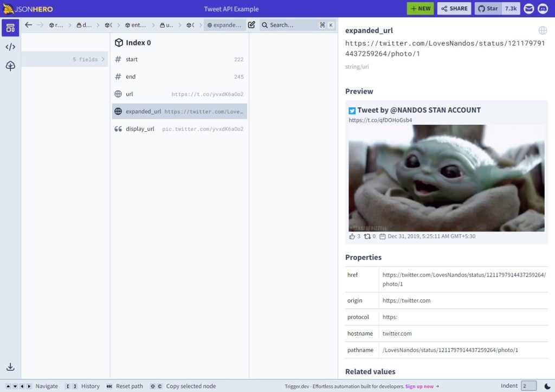Click the tweet date Dec 31, 2019
The height and width of the screenshot is (392, 555).
click(431, 236)
